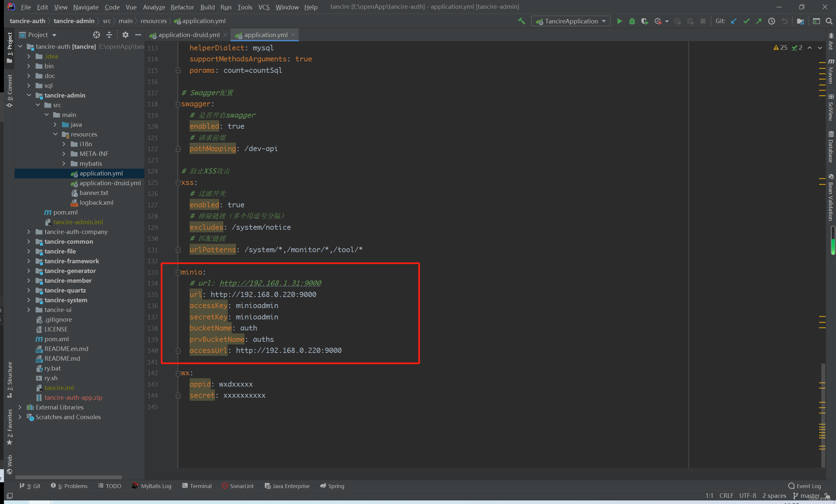The image size is (836, 504).
Task: Click the editor vertical scrollbar thumb
Action: click(x=823, y=416)
